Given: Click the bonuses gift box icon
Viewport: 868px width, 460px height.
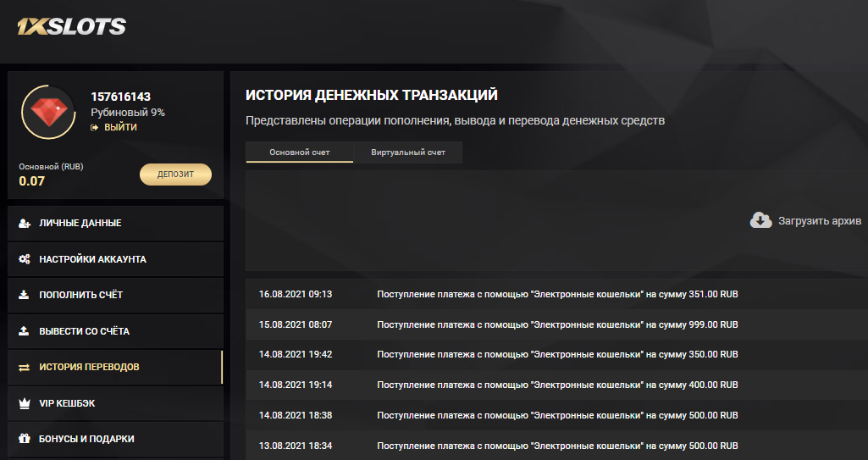Looking at the screenshot, I should click(25, 439).
